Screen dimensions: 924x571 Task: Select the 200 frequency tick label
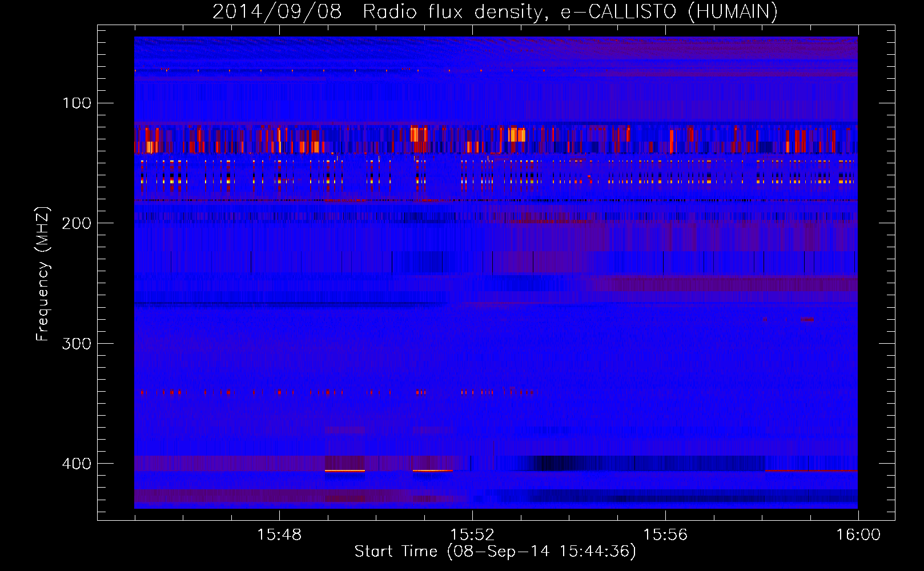click(x=77, y=223)
